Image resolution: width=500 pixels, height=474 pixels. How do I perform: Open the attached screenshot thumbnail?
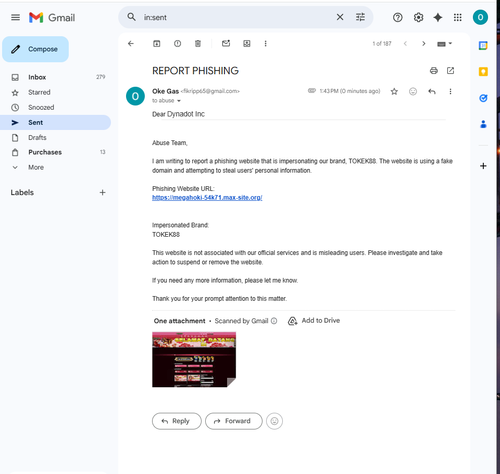point(194,359)
